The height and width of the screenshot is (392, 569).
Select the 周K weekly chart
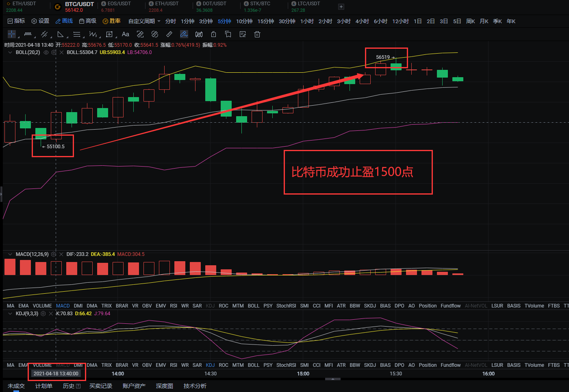click(x=471, y=21)
